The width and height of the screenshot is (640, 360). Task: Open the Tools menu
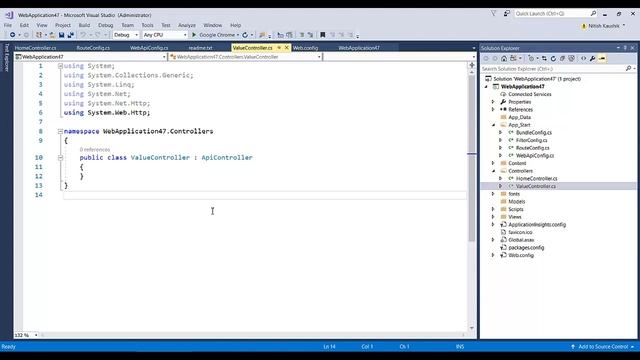[147, 25]
